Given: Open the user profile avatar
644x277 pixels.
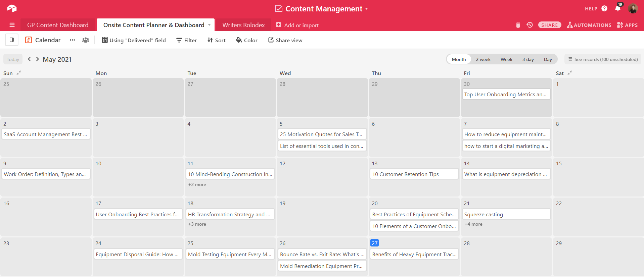Looking at the screenshot, I should tap(633, 9).
